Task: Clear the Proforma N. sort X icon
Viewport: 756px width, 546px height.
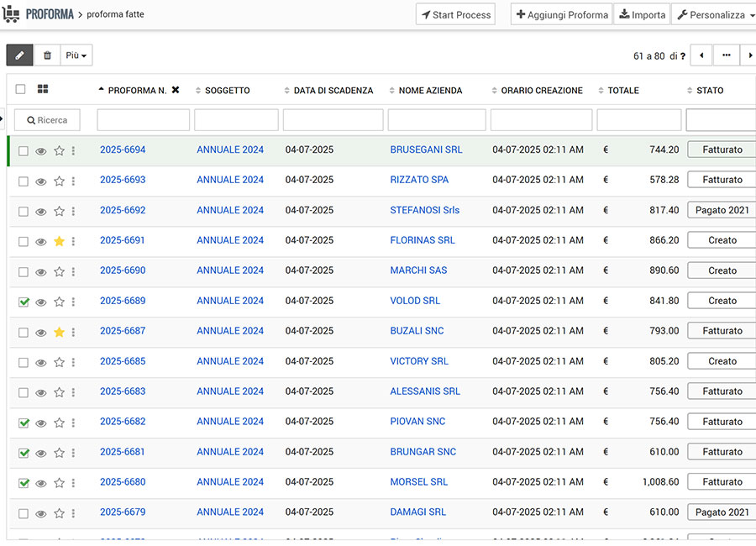Action: tap(176, 90)
